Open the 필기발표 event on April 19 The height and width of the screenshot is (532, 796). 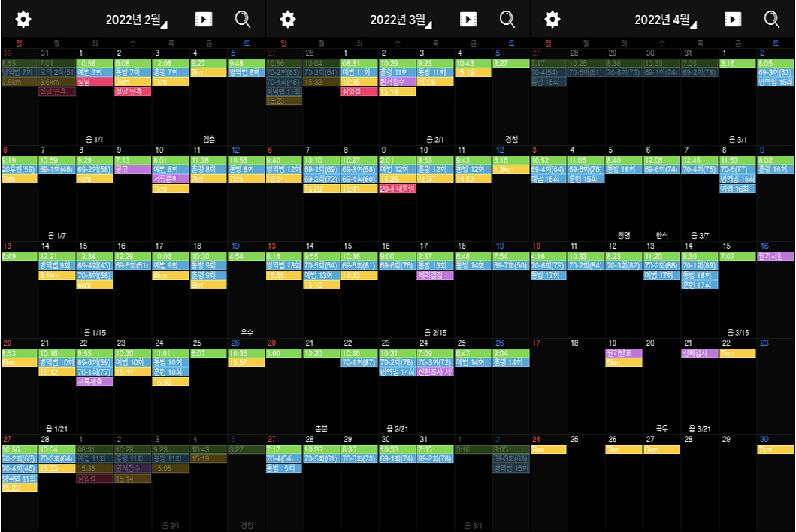(x=623, y=353)
